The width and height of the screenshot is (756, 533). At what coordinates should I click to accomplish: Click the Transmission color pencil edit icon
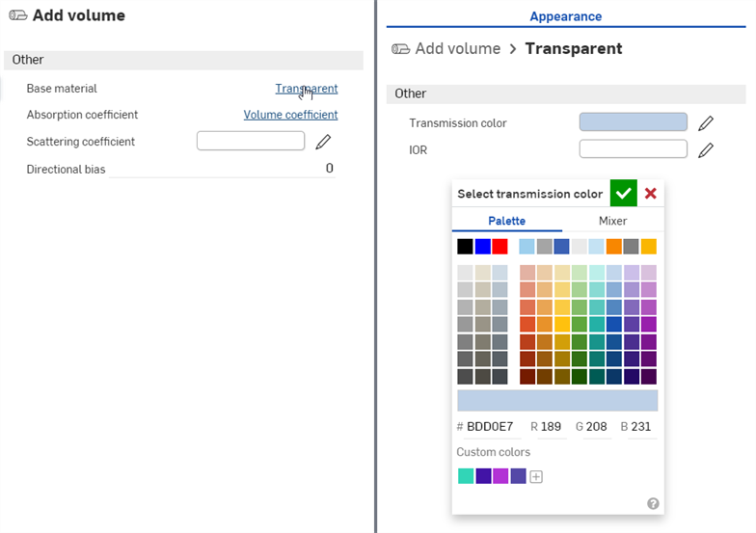pos(706,123)
